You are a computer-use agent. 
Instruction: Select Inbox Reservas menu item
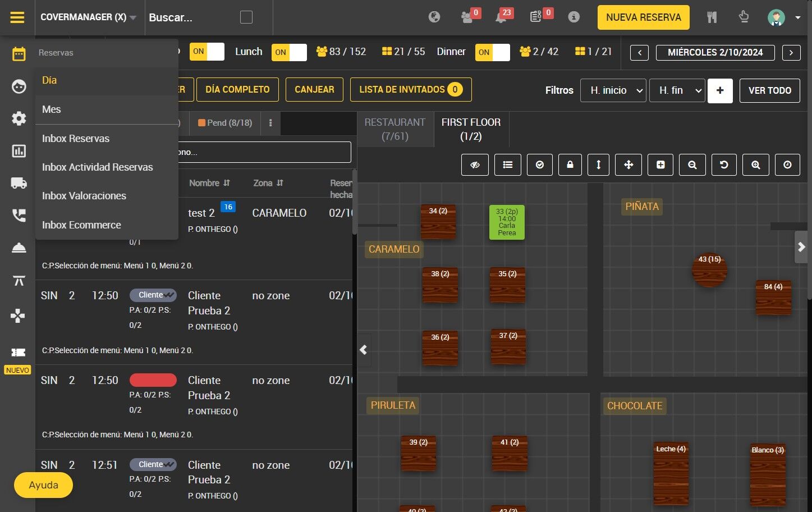click(x=76, y=139)
